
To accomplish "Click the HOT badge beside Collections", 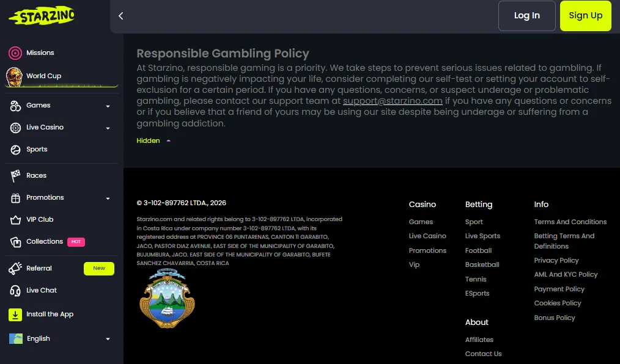I will [x=76, y=242].
